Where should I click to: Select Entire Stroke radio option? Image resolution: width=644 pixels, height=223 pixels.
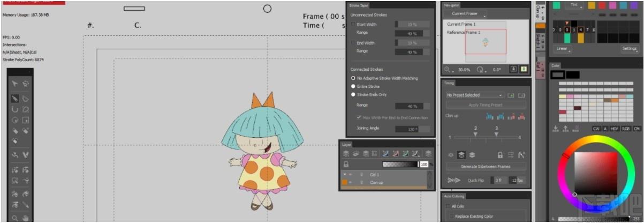coord(353,86)
